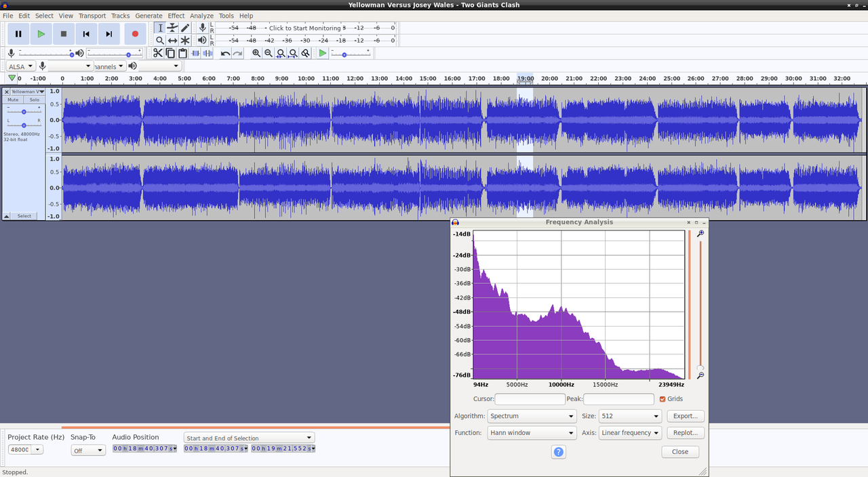This screenshot has height=477, width=868.
Task: Select the Multi-Tool asterisk icon
Action: click(184, 41)
